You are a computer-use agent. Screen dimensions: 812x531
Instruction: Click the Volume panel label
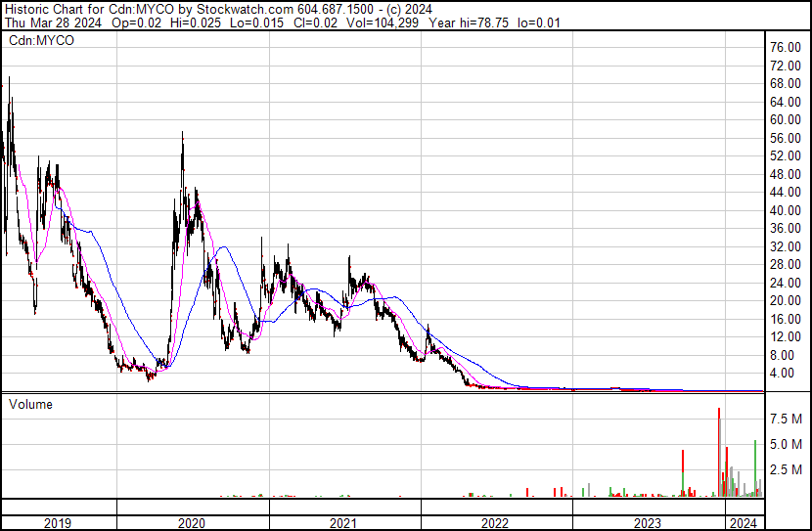(31, 404)
